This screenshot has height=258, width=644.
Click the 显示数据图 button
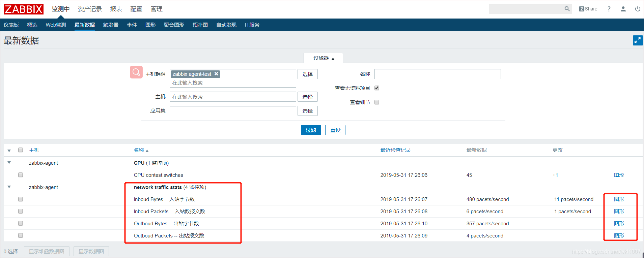coord(91,251)
